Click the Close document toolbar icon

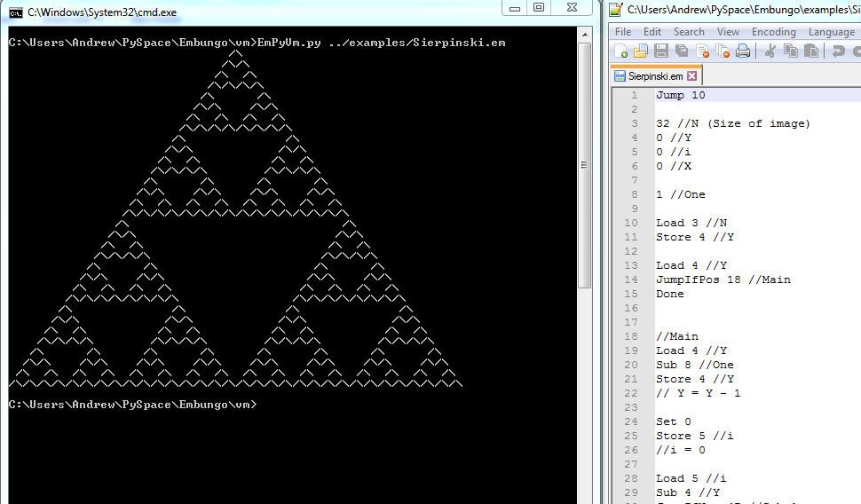click(x=702, y=51)
